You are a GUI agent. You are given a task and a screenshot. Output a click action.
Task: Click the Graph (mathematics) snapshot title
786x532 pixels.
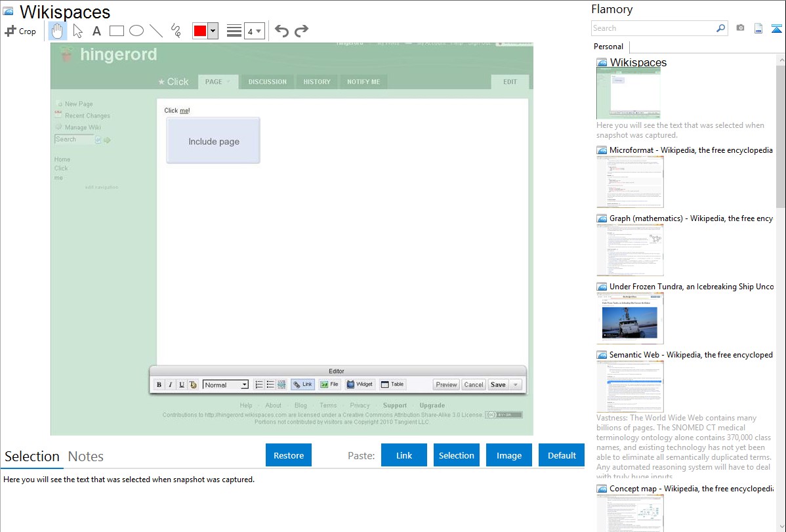pos(691,218)
